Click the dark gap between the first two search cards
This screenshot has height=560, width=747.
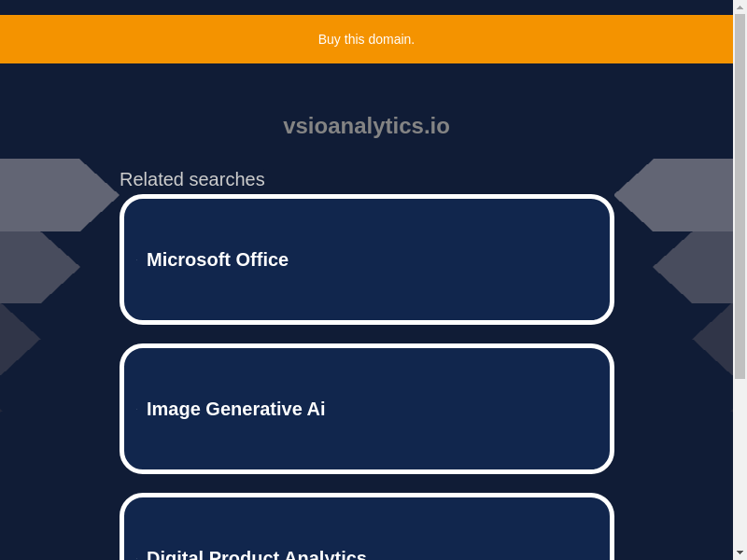(366, 334)
